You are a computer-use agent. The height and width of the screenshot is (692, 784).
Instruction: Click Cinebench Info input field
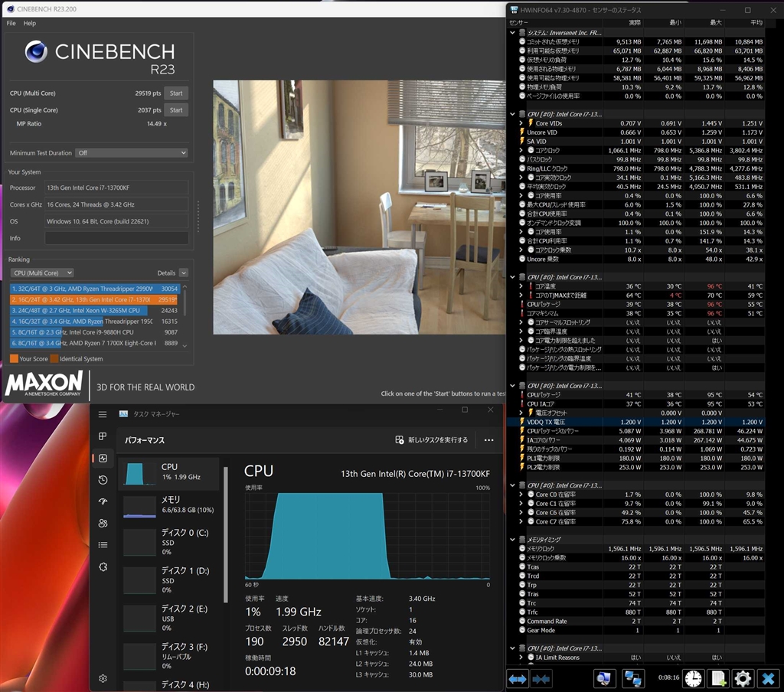pyautogui.click(x=116, y=239)
